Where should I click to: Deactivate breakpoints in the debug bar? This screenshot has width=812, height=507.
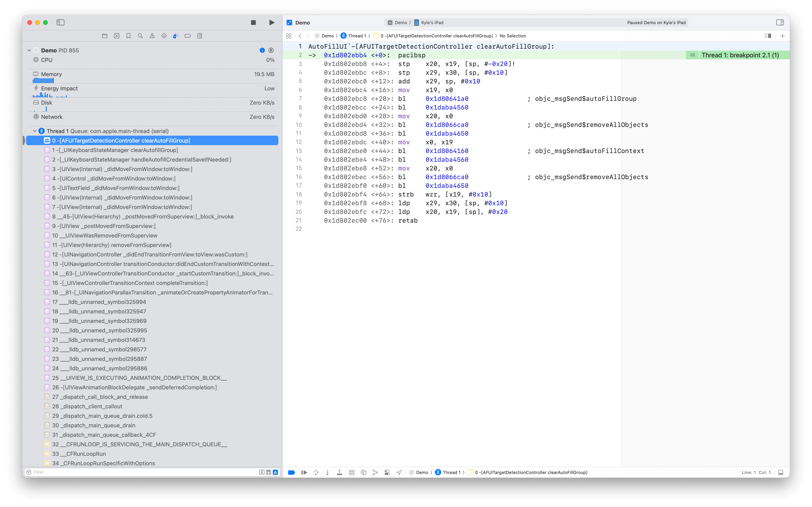coord(292,472)
